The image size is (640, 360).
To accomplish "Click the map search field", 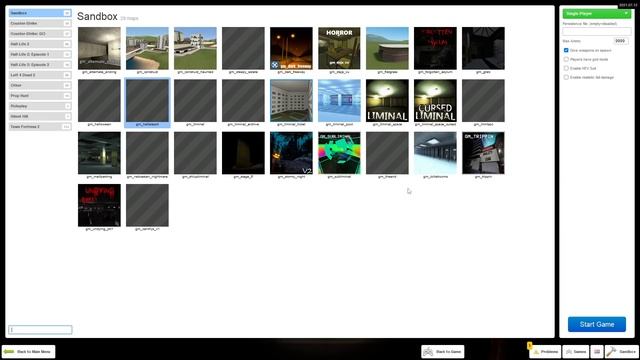I will pyautogui.click(x=40, y=330).
